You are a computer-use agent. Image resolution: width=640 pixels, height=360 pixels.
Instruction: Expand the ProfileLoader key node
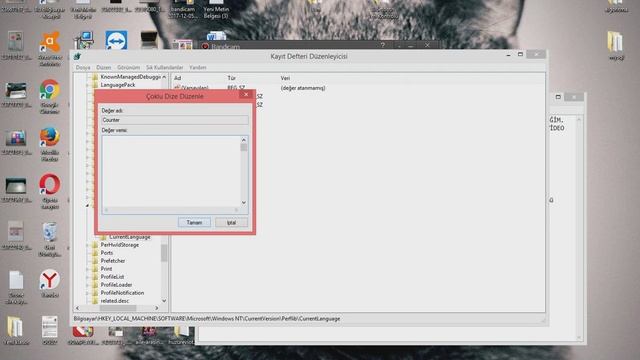click(88, 285)
